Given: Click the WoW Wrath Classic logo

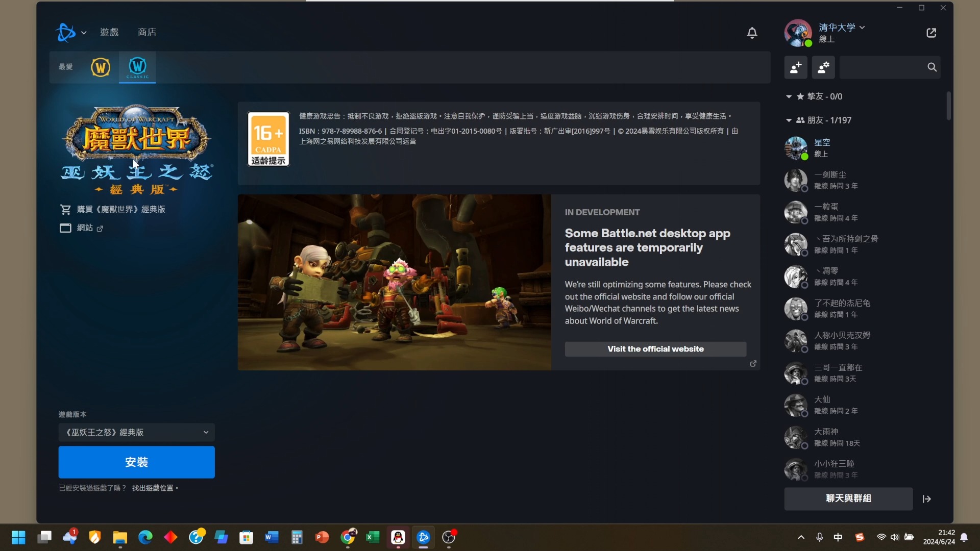Looking at the screenshot, I should pos(137,150).
